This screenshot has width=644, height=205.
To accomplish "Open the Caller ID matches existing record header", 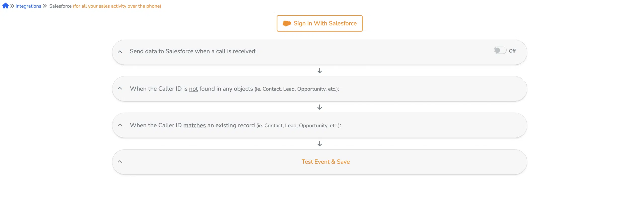I will coord(235,125).
